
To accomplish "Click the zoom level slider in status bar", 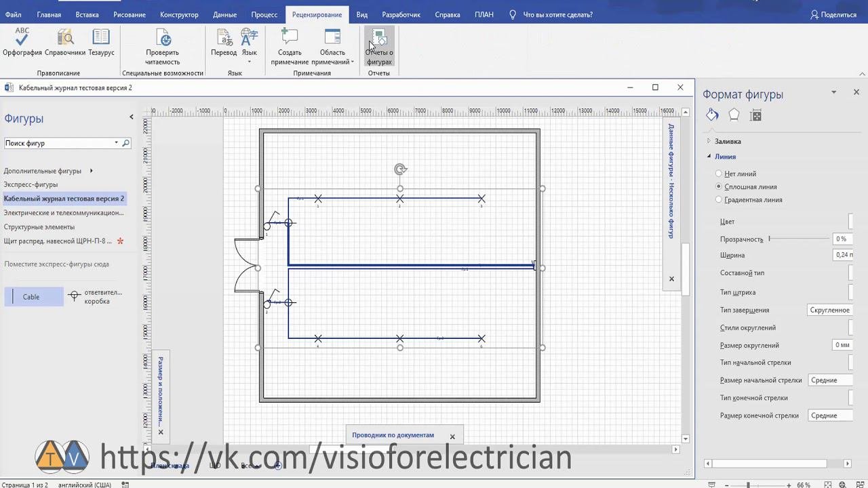I will click(x=749, y=485).
